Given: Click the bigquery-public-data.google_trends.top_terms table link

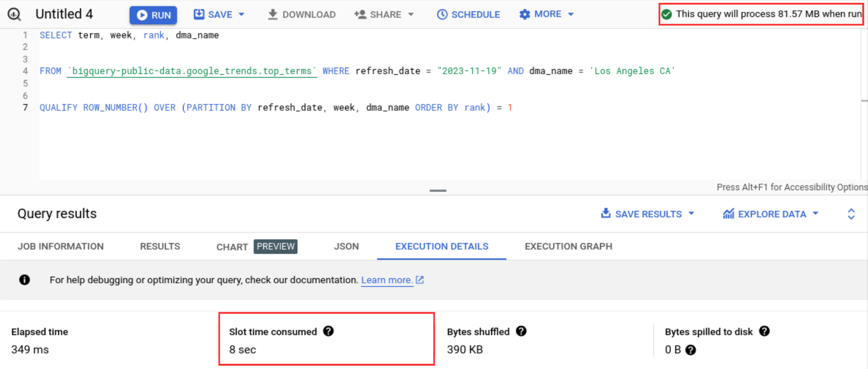Looking at the screenshot, I should pos(191,71).
